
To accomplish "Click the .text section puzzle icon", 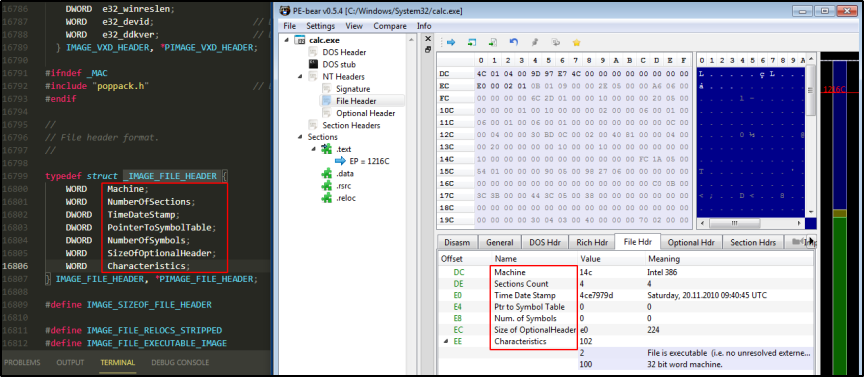I will tap(327, 149).
